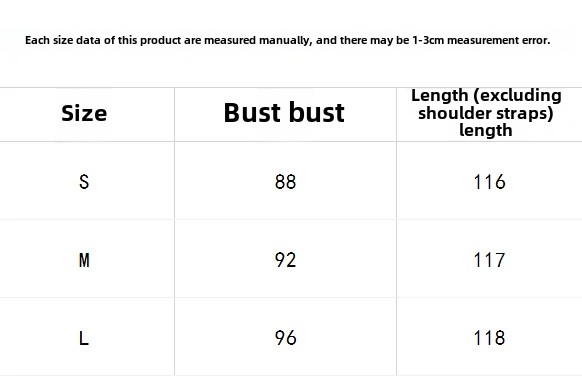Click bust value 96

click(x=285, y=338)
